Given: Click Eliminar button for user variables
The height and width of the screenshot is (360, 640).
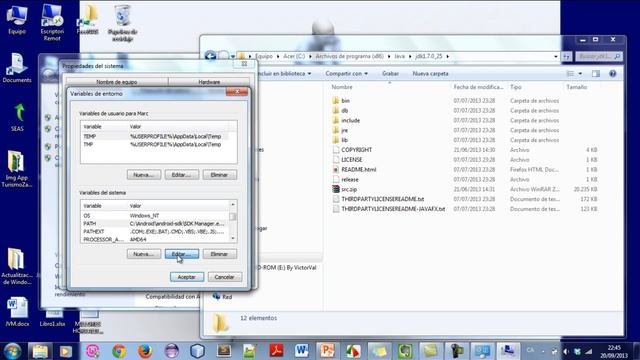Looking at the screenshot, I should click(220, 175).
